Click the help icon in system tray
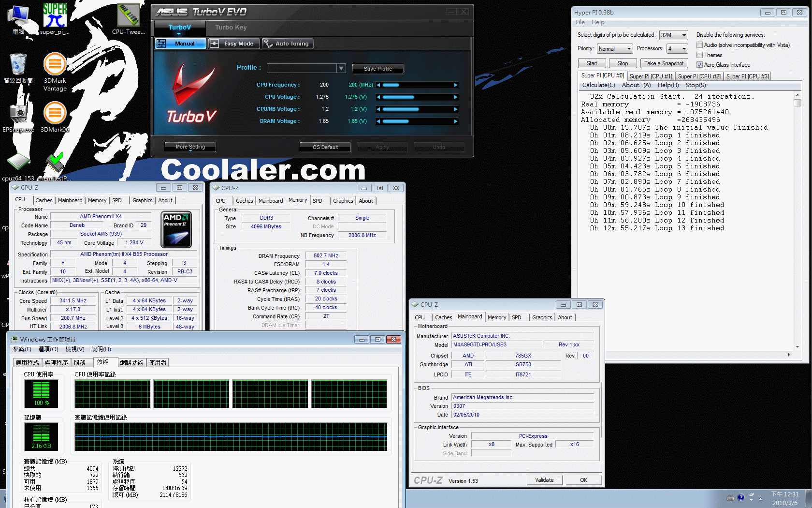Image resolution: width=812 pixels, height=508 pixels. (740, 497)
